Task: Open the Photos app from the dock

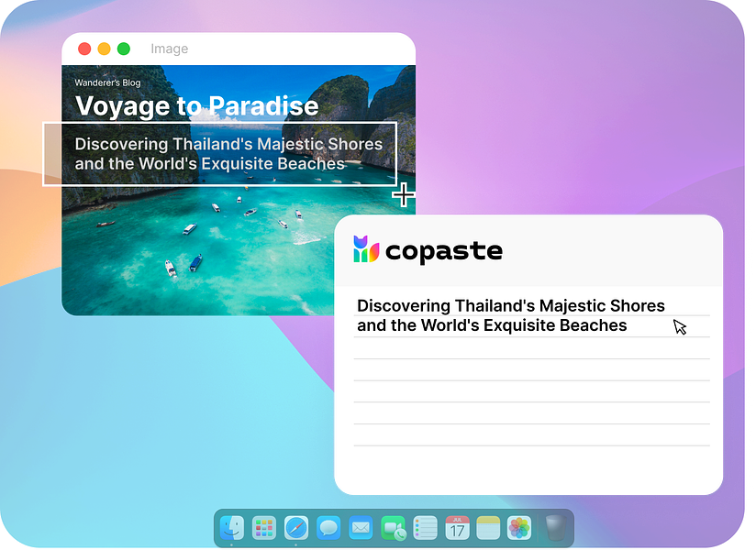Action: [519, 528]
